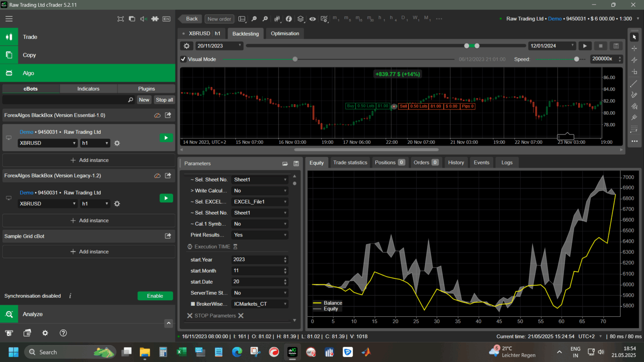Open the Print Results dropdown
644x362 pixels.
point(259,235)
